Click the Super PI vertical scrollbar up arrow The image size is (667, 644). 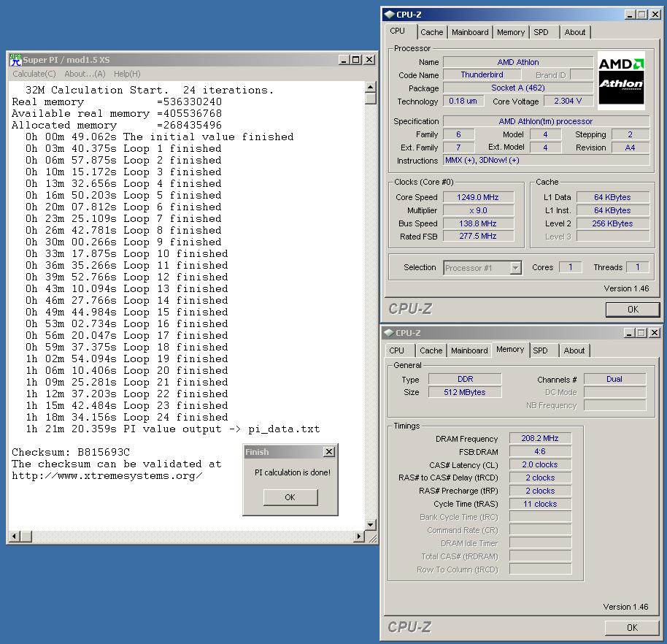tap(371, 87)
